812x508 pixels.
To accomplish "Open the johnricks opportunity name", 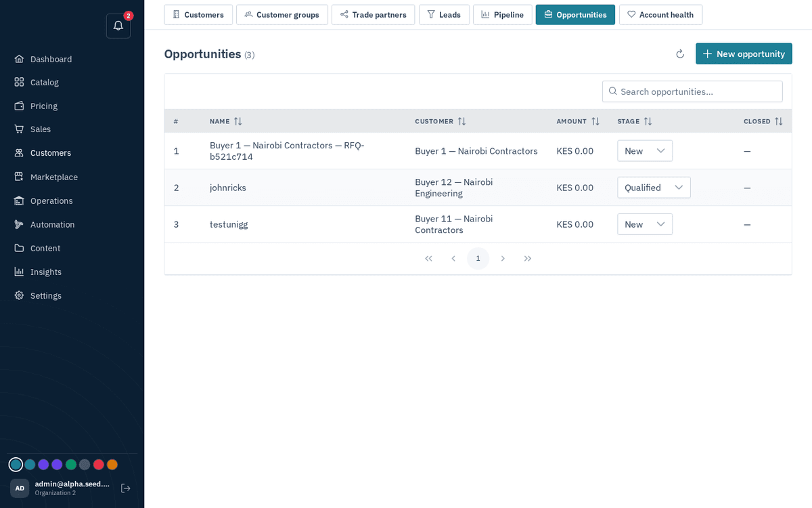I will pos(228,188).
